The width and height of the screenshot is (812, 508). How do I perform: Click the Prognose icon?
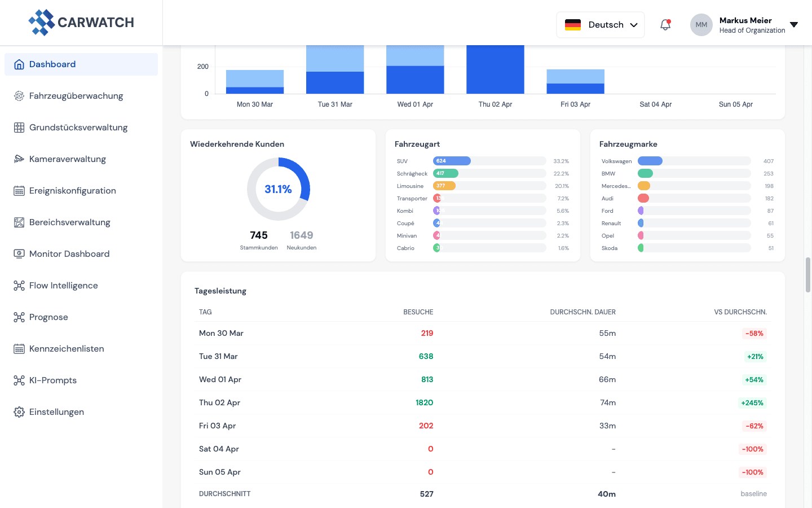pyautogui.click(x=19, y=317)
